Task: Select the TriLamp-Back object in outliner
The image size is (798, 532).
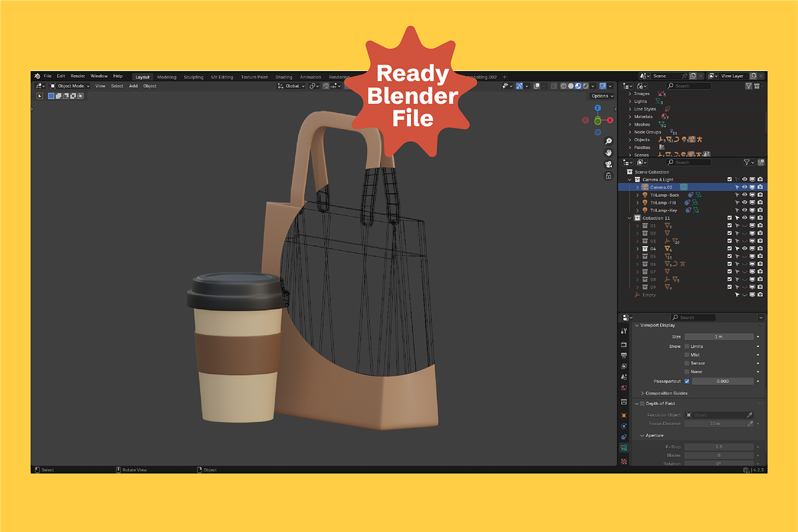Action: 665,195
